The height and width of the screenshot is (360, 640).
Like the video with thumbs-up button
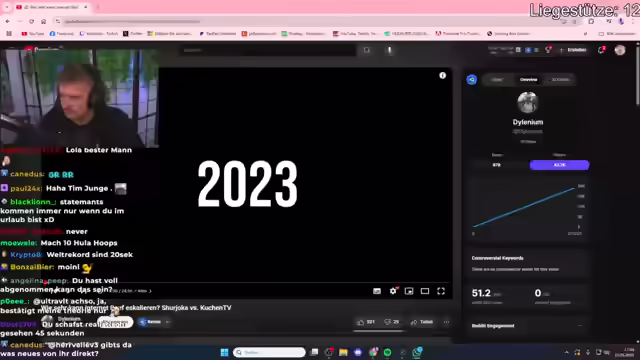click(366, 322)
